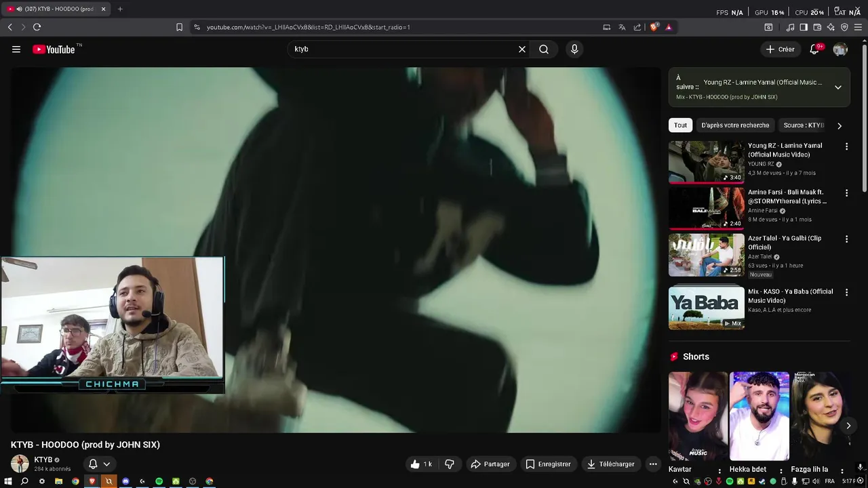Open Spotify from the taskbar

(x=159, y=481)
